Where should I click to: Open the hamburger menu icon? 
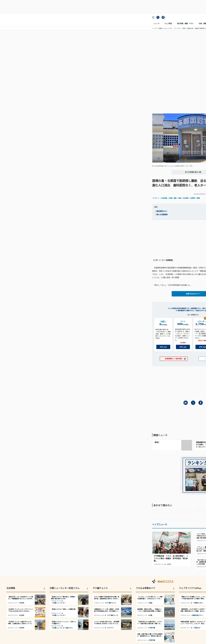pyautogui.click(x=153, y=17)
